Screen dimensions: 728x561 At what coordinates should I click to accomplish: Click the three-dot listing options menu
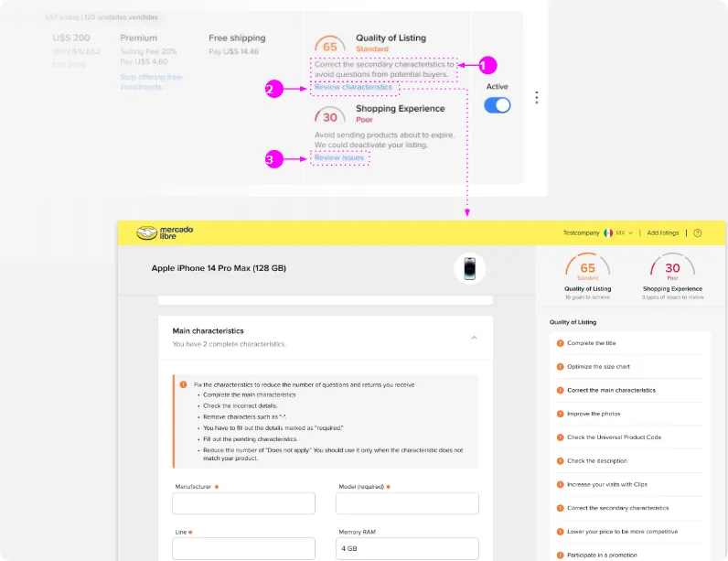click(x=537, y=98)
